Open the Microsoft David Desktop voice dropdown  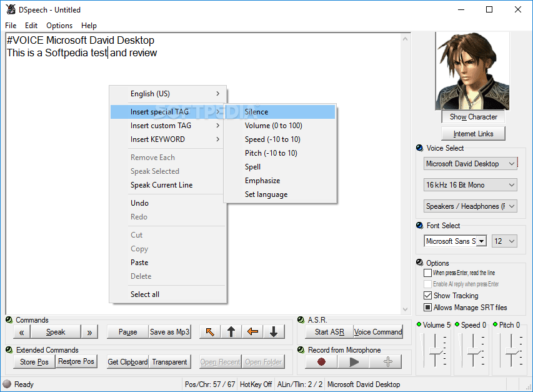470,164
